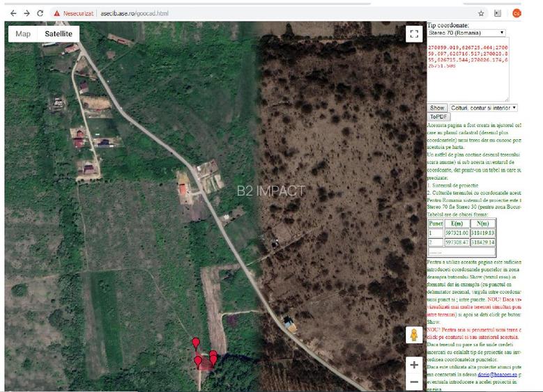Screen dimensions: 543x392
Task: Zoom in on the map
Action: click(x=414, y=365)
